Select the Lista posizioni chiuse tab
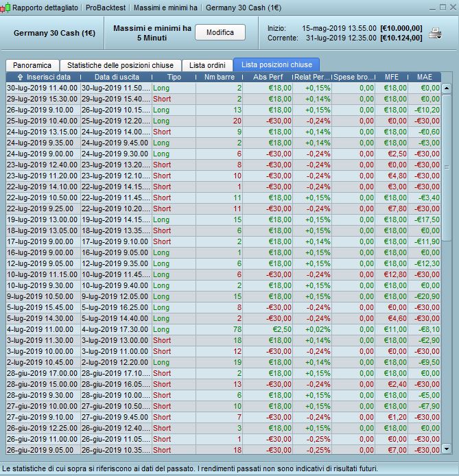459x476 pixels. (x=276, y=64)
